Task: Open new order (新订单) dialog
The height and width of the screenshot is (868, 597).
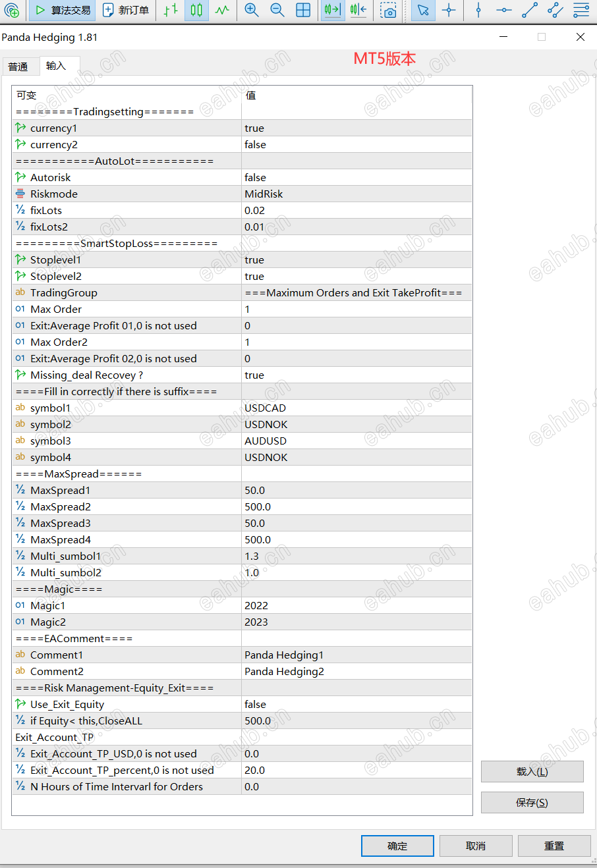Action: (x=127, y=11)
